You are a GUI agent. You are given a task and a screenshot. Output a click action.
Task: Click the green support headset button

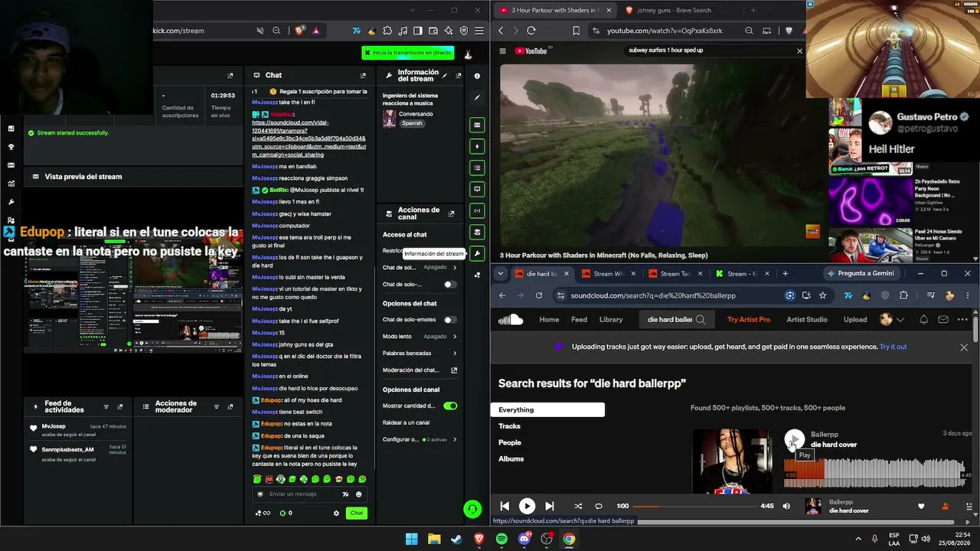coord(472,508)
